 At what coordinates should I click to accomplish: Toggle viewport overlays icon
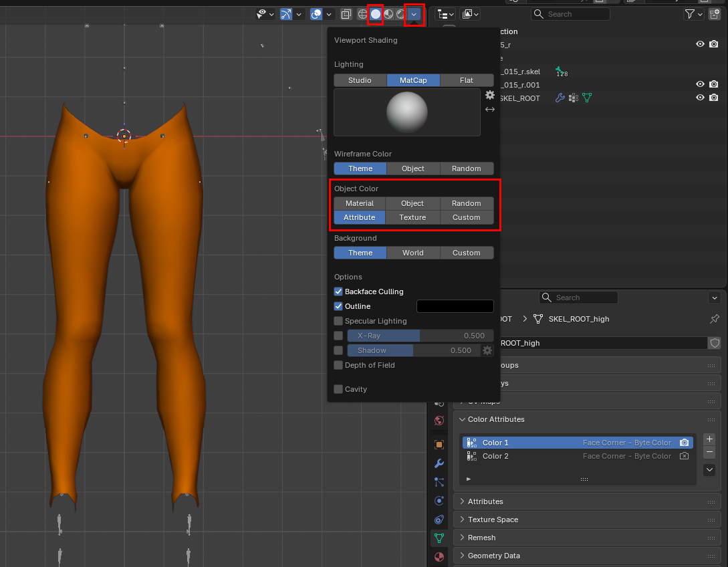(316, 15)
